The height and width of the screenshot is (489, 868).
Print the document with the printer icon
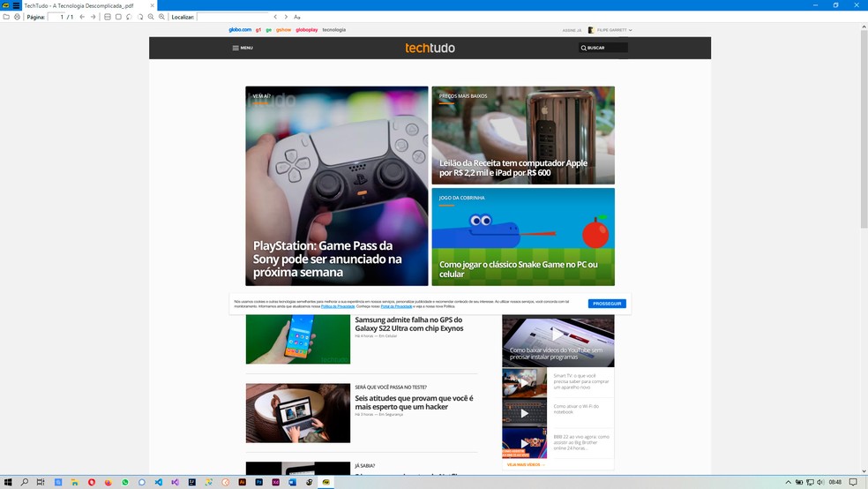point(17,17)
